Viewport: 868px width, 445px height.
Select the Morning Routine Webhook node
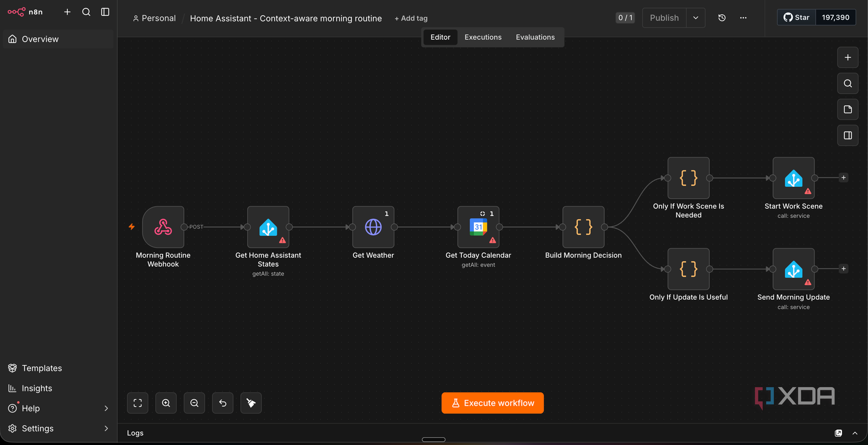tap(163, 227)
